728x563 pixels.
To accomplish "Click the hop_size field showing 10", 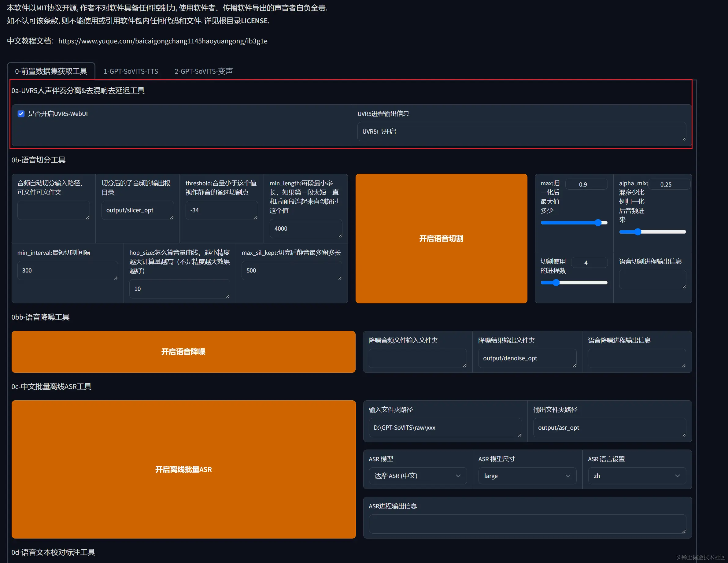I will click(179, 289).
